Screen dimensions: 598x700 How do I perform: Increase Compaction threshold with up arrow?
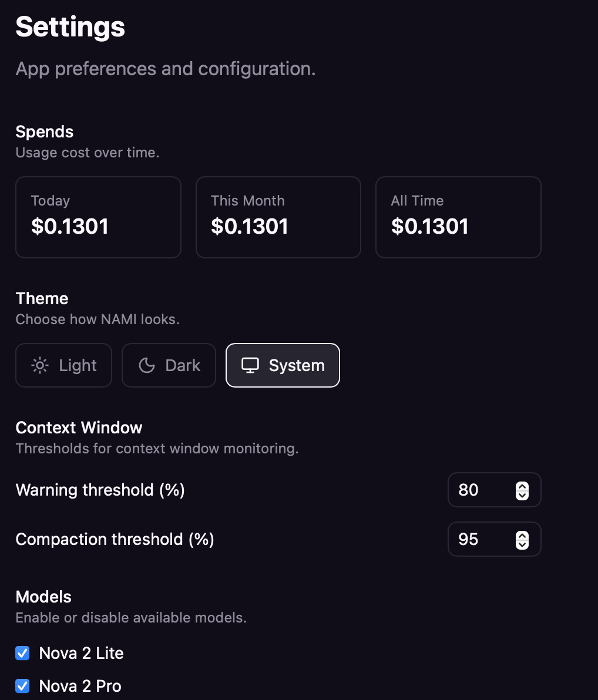(522, 535)
